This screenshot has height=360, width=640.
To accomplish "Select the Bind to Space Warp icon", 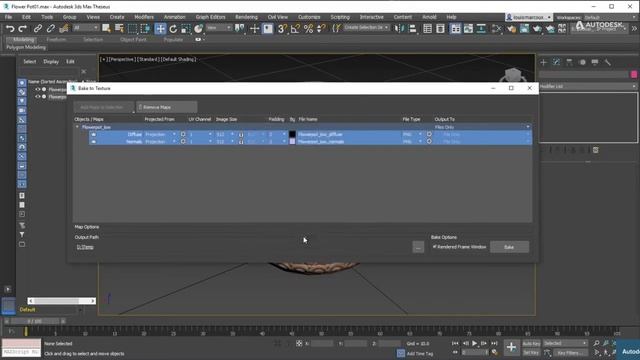I will pos(64,29).
